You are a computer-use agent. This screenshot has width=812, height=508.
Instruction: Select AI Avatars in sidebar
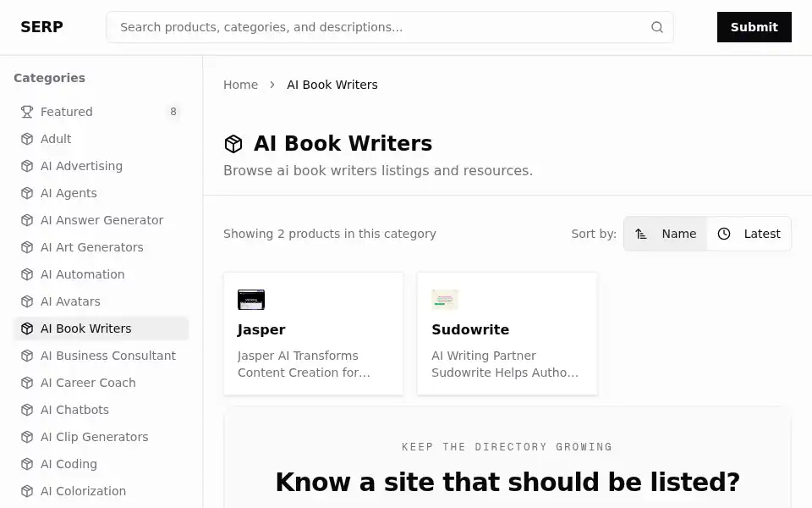click(x=101, y=301)
